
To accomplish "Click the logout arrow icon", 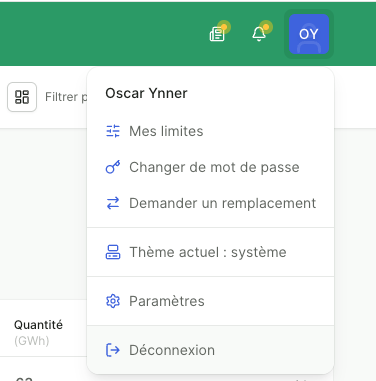I will (x=113, y=350).
